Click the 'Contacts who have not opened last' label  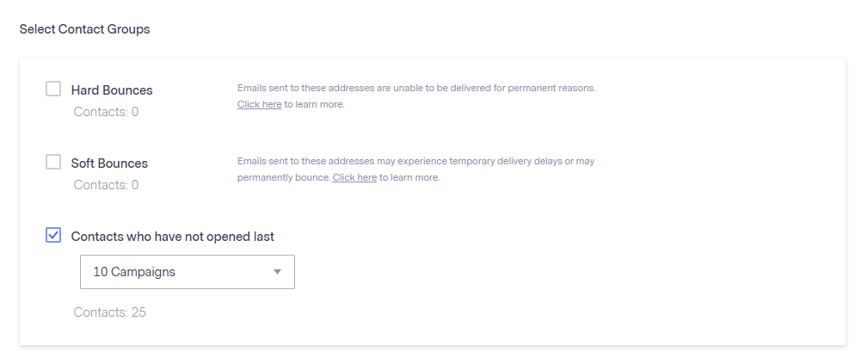pyautogui.click(x=172, y=237)
